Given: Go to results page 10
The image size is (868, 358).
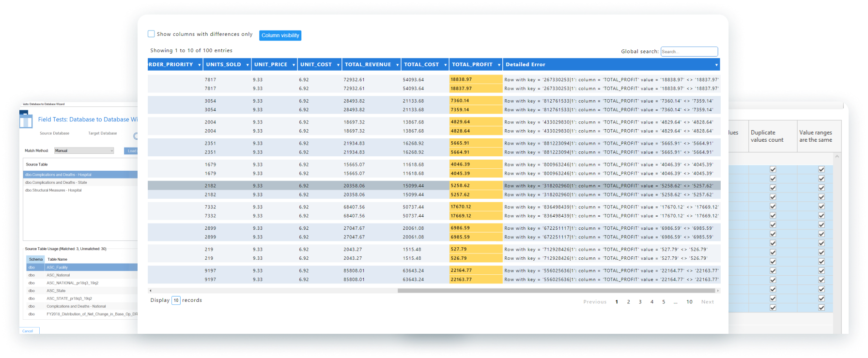Looking at the screenshot, I should [689, 302].
